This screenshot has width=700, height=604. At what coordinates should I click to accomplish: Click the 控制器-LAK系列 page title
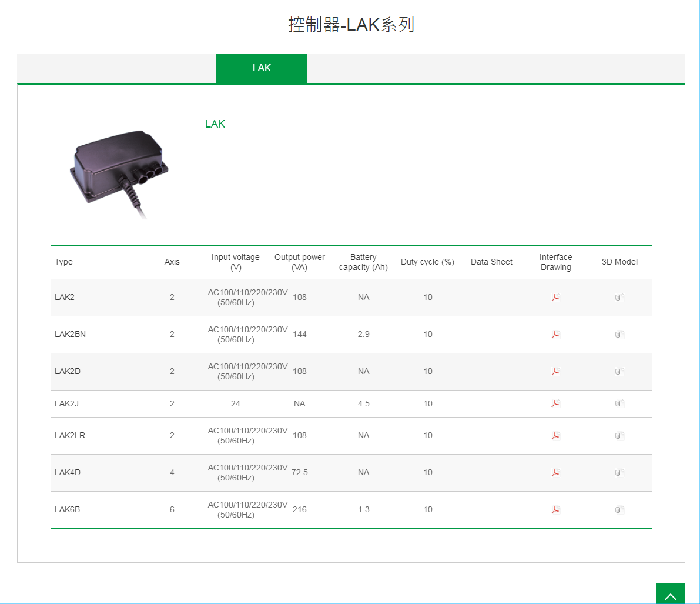tap(350, 25)
